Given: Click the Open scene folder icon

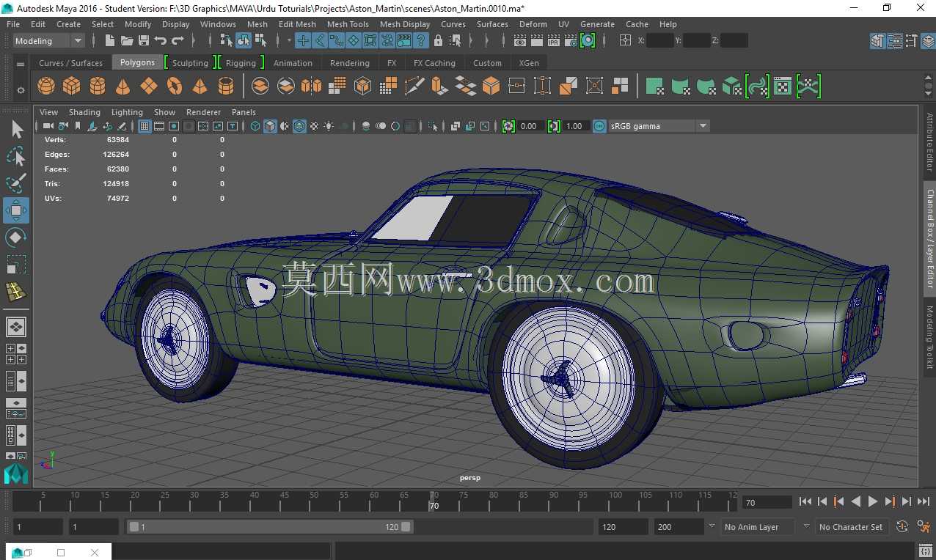Looking at the screenshot, I should point(127,40).
